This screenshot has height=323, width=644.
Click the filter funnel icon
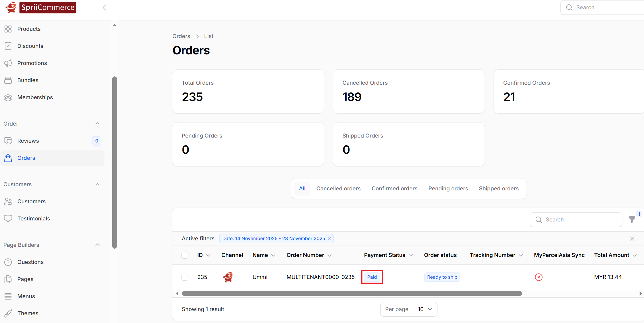point(632,220)
